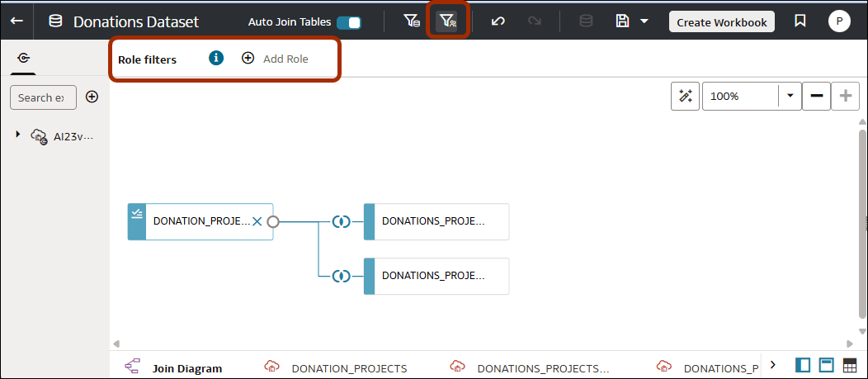Switch to the Join Diagram tab
The width and height of the screenshot is (868, 379).
pos(186,368)
